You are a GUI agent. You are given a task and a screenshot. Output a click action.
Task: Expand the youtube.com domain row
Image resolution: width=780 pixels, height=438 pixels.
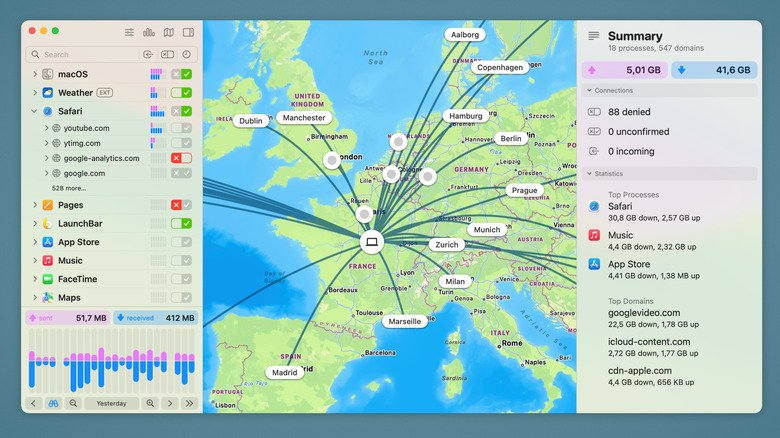pyautogui.click(x=46, y=128)
